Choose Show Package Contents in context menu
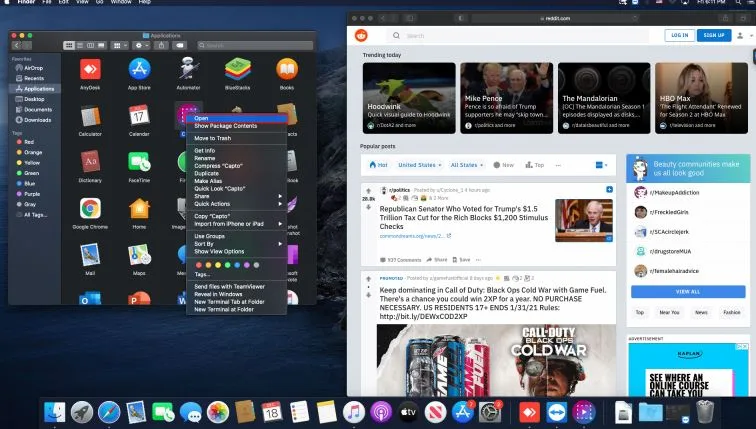756x429 pixels. [237, 126]
